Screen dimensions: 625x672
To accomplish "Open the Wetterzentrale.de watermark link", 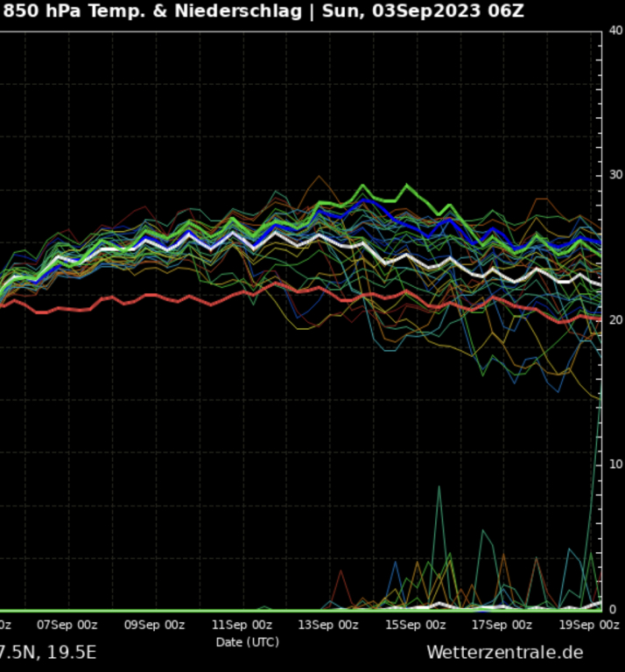I will (504, 652).
